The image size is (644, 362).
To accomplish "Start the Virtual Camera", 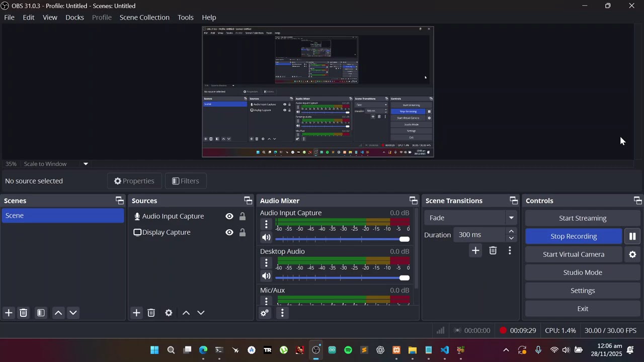I will (x=574, y=254).
